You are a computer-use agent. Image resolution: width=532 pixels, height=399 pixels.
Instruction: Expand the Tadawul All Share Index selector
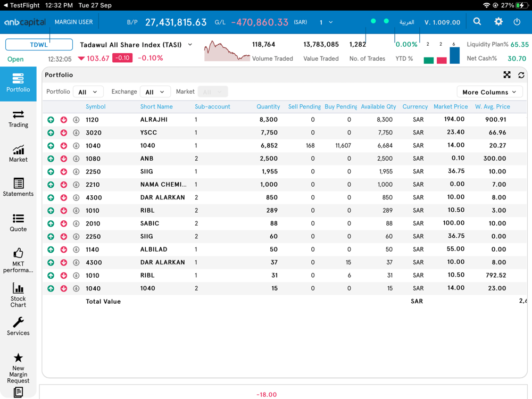point(190,45)
